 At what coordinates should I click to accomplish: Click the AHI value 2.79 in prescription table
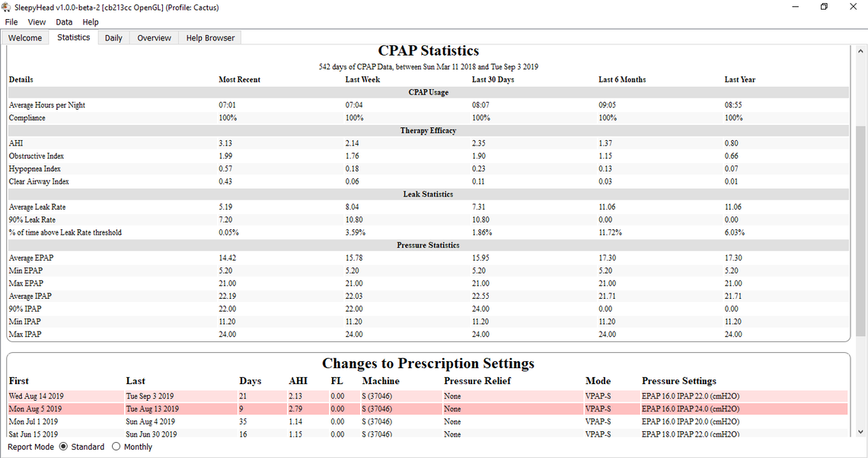point(295,409)
